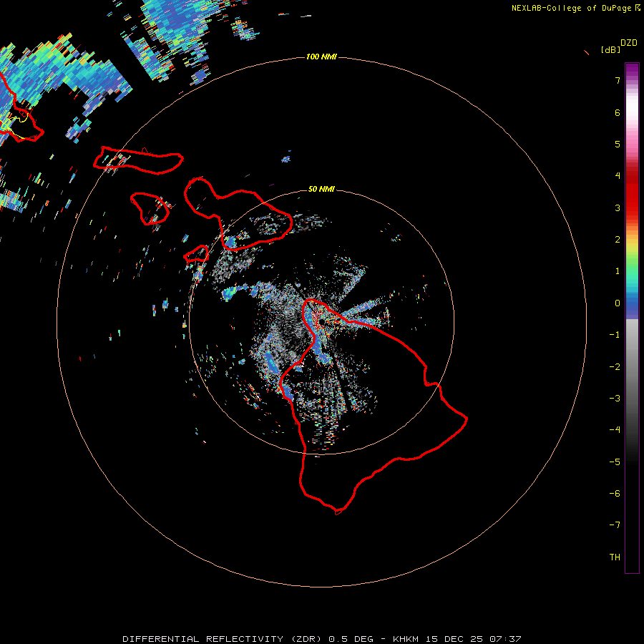The image size is (644, 644).
Task: Click the 1 value on the color scale
Action: point(617,271)
